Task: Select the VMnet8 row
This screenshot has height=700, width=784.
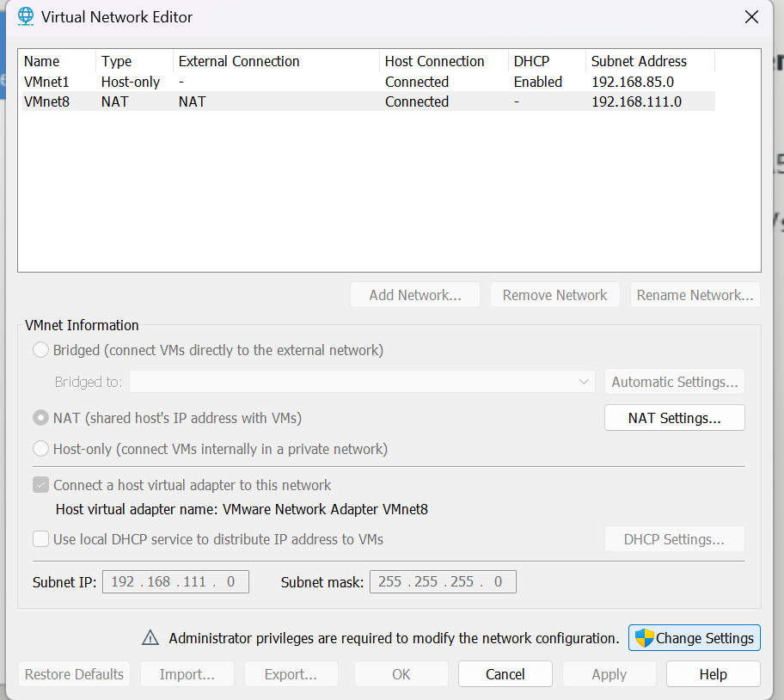Action: pyautogui.click(x=369, y=101)
